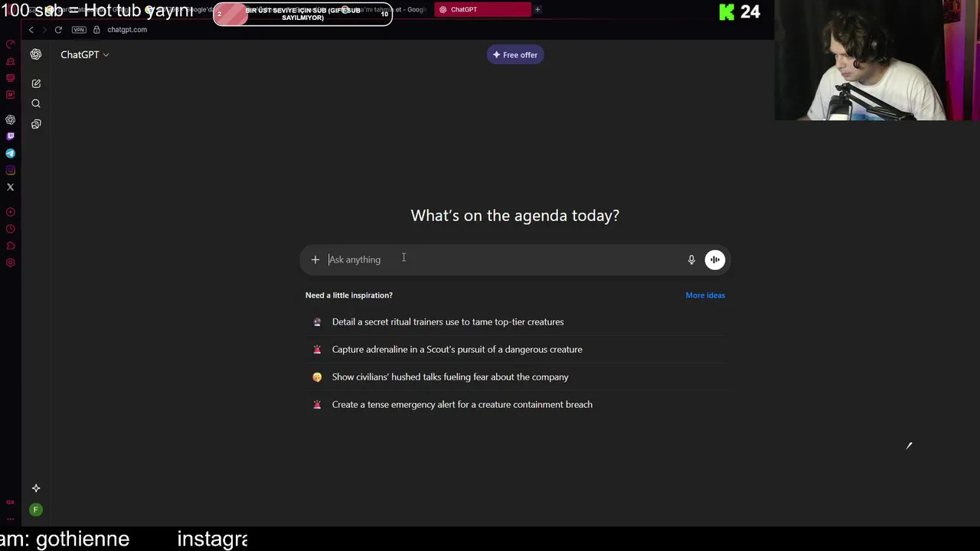Open the green F profile avatar
Screen dimensions: 980x551
click(35, 510)
